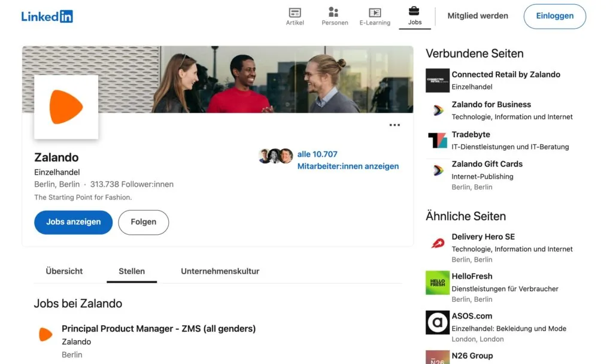Click 'Einzelhandel: Bekleidung und Mode' text
613x364 pixels.
point(509,329)
